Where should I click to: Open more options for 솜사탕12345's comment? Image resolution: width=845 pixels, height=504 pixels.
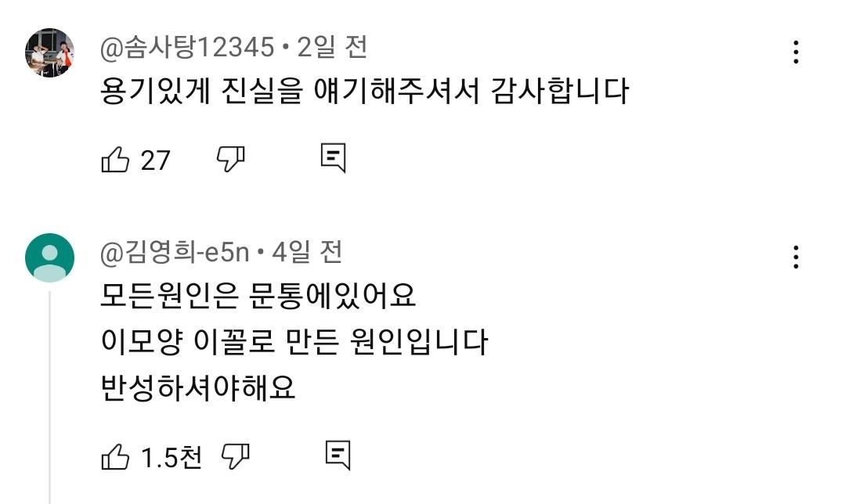pyautogui.click(x=796, y=52)
